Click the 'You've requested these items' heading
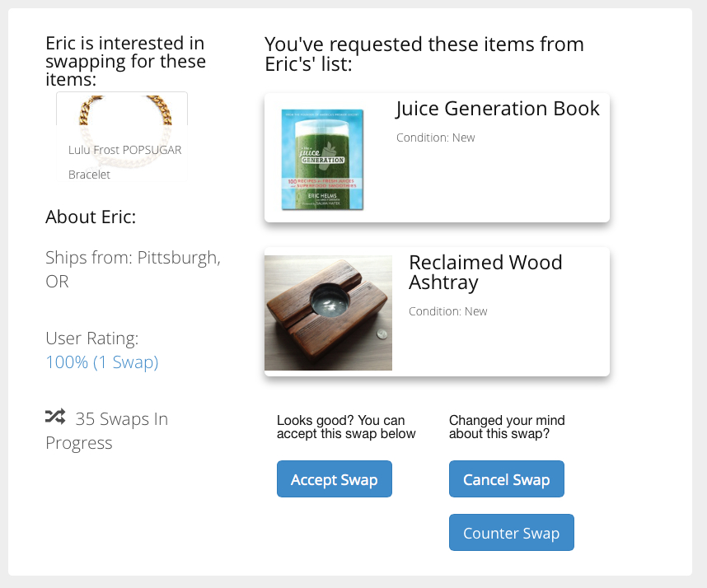Screen dimensions: 707x588 (x=424, y=54)
